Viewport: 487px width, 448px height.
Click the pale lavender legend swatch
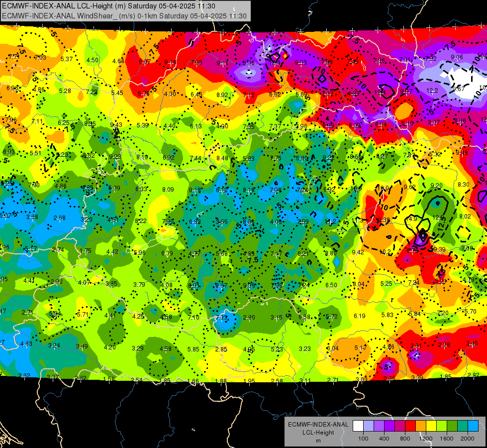click(369, 426)
